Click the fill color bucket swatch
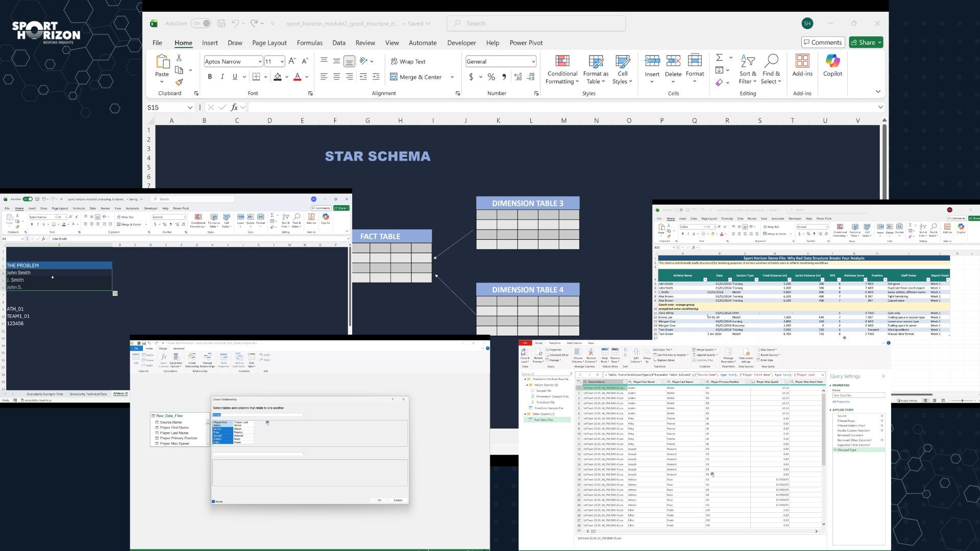 click(x=278, y=77)
